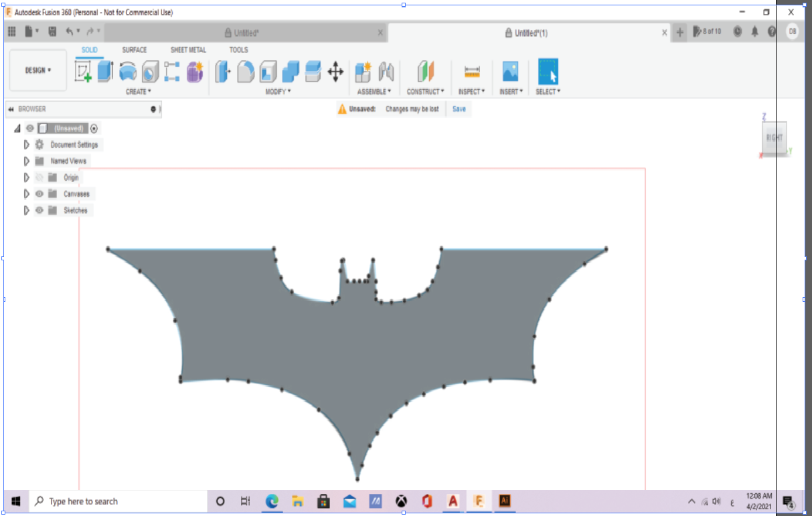812x516 pixels.
Task: Select the Extrude tool
Action: point(105,72)
